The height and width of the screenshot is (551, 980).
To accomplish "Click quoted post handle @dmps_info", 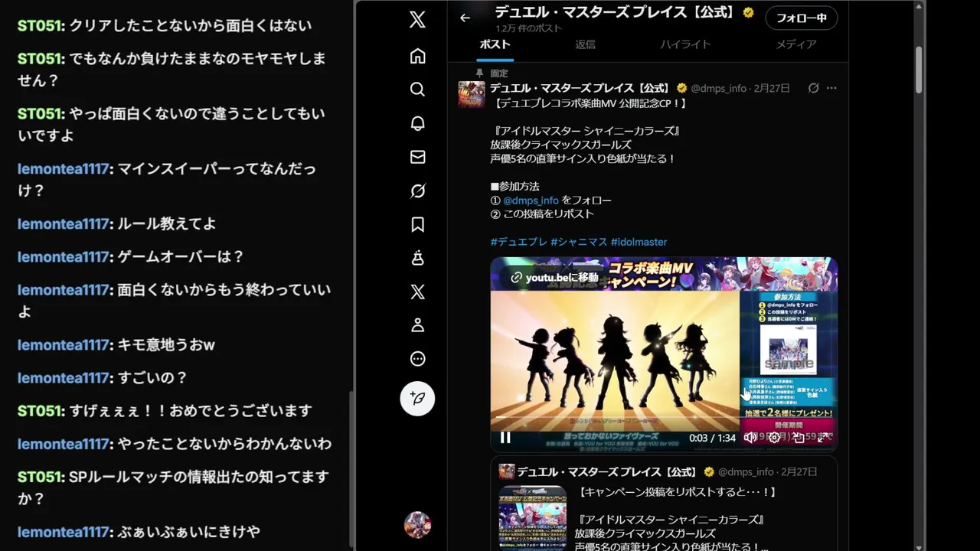I will pos(746,471).
